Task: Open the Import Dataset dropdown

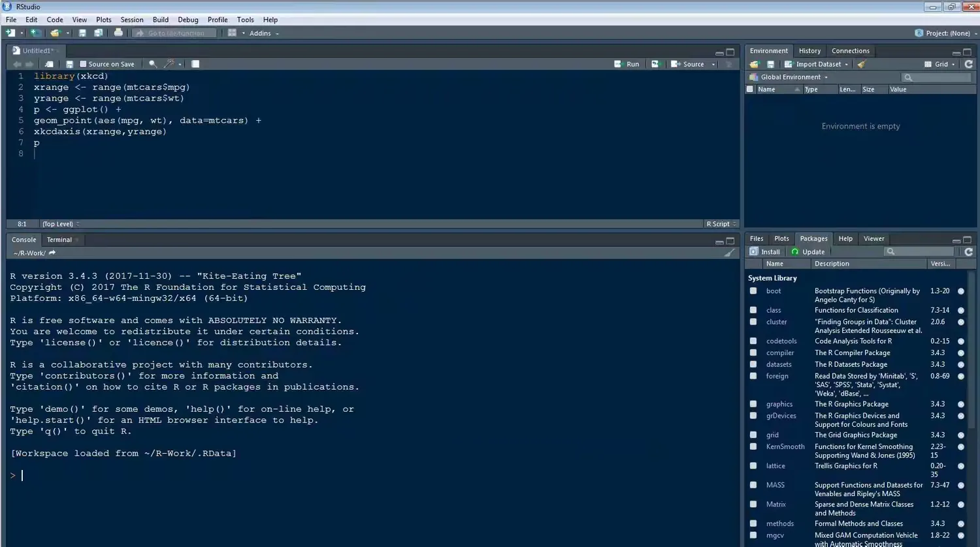Action: tap(816, 64)
